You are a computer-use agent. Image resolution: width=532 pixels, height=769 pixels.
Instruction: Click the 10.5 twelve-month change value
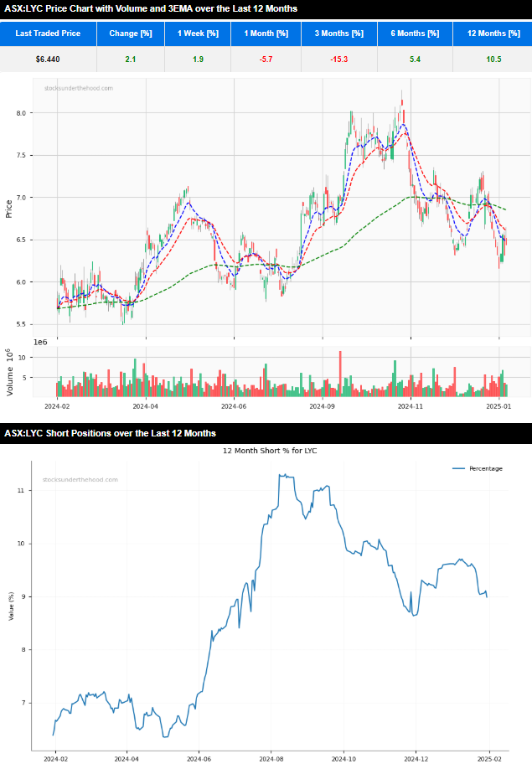[493, 59]
